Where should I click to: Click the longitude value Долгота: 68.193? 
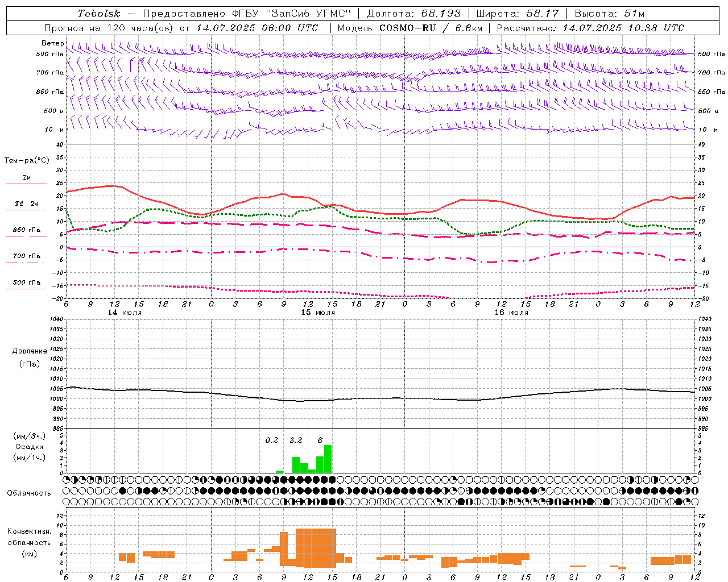[x=413, y=14]
